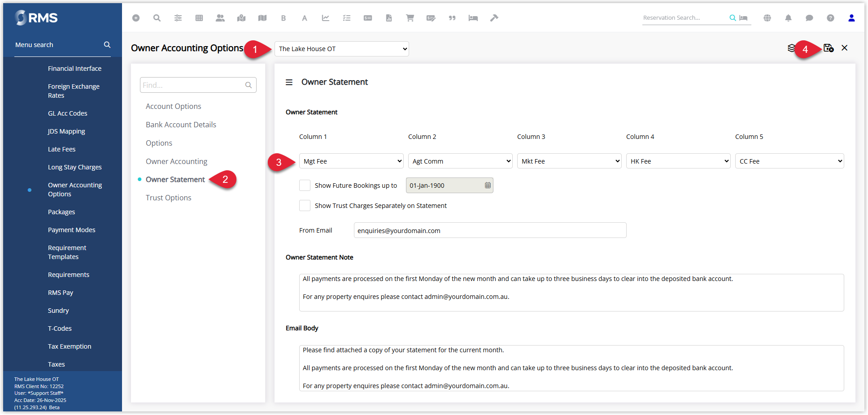
Task: Click the bed icon beside reservation search
Action: coord(743,18)
